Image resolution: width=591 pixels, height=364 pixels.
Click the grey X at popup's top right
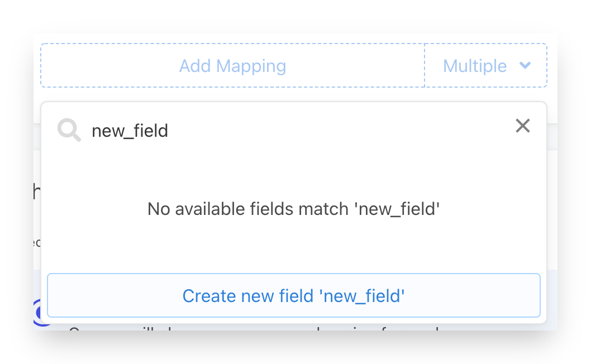click(522, 126)
